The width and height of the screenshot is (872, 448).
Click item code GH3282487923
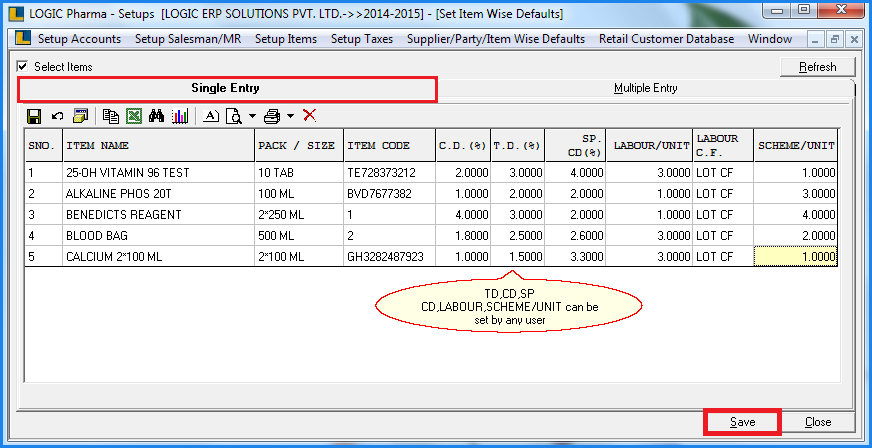[389, 257]
